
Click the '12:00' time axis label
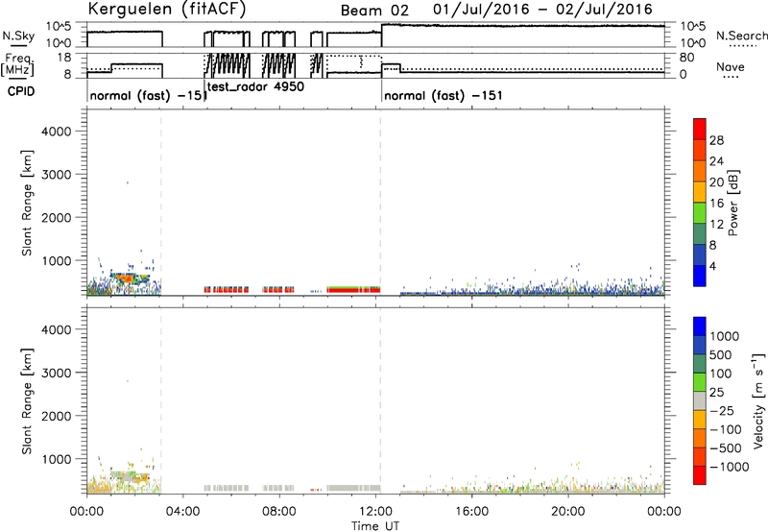click(x=375, y=512)
